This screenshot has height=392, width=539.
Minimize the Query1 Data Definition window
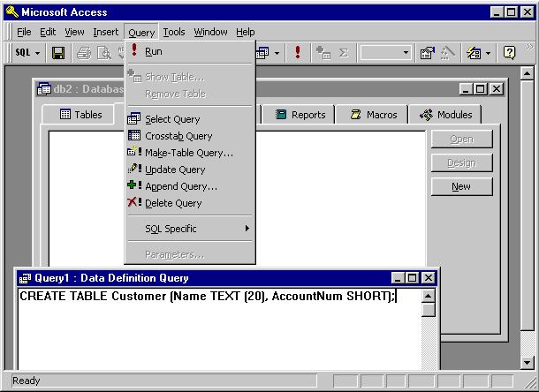pyautogui.click(x=398, y=277)
